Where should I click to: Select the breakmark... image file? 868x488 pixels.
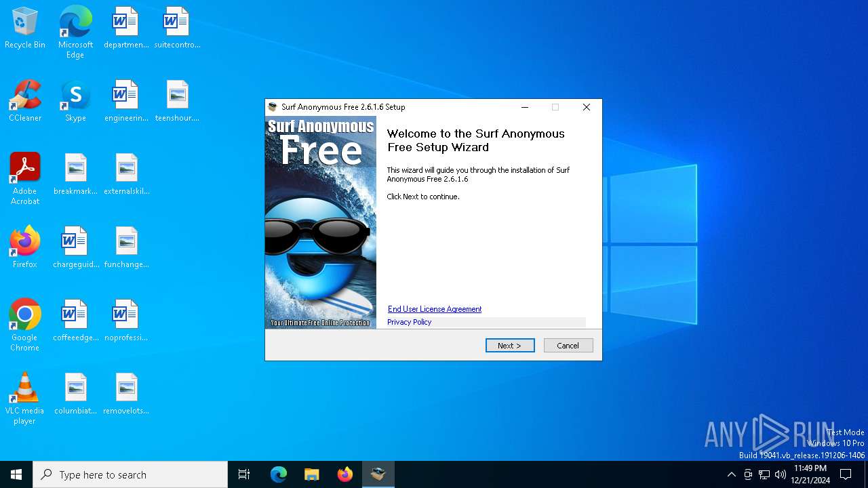point(75,174)
